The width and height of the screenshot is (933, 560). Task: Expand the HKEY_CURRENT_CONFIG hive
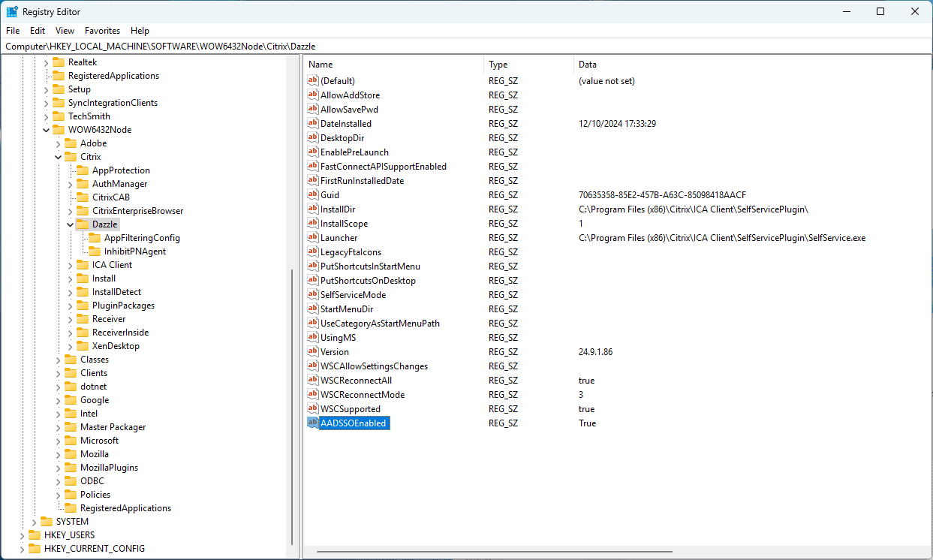(x=23, y=549)
